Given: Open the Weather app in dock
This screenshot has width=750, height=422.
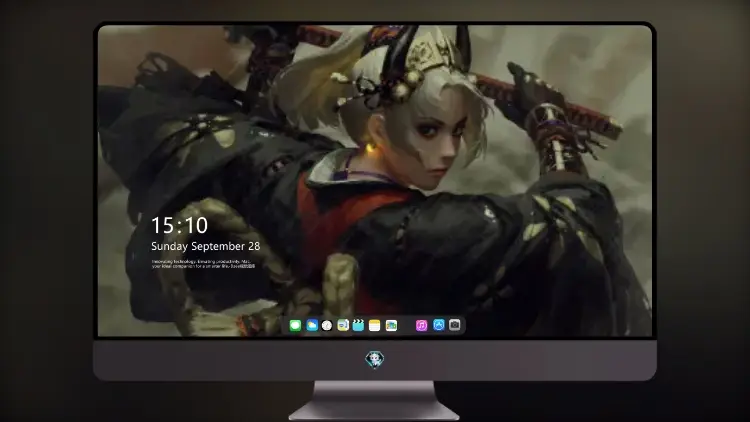Looking at the screenshot, I should point(312,325).
